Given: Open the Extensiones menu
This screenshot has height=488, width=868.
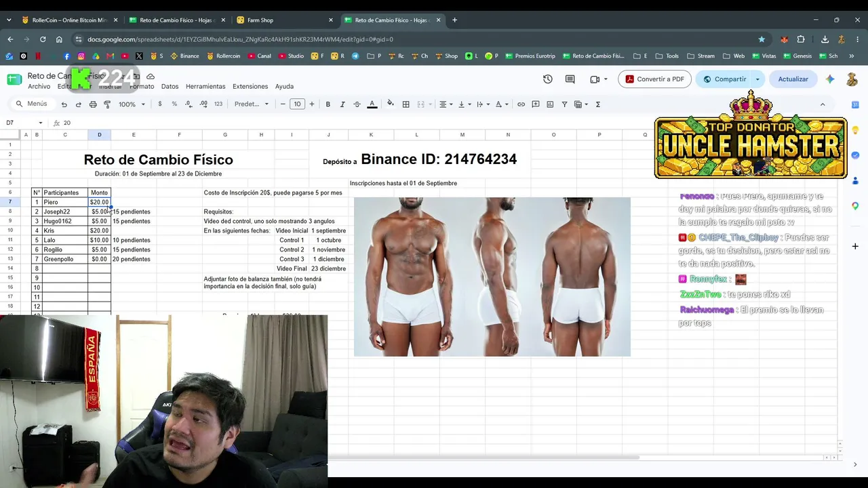Looking at the screenshot, I should click(x=250, y=87).
